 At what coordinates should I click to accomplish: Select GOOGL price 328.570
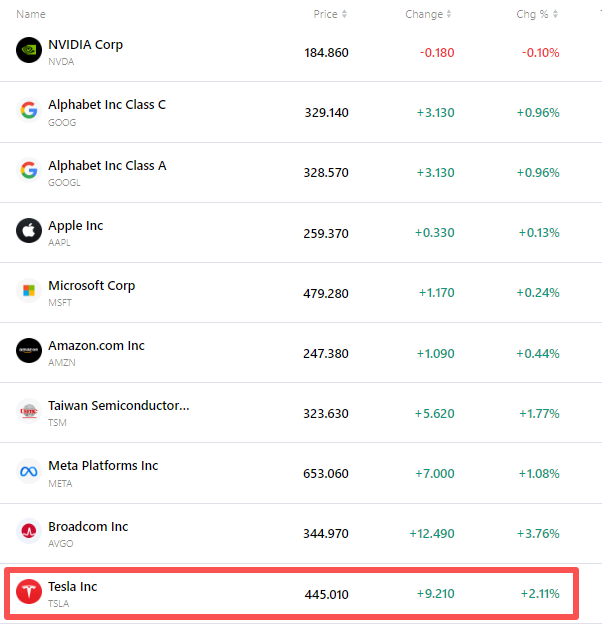(326, 173)
